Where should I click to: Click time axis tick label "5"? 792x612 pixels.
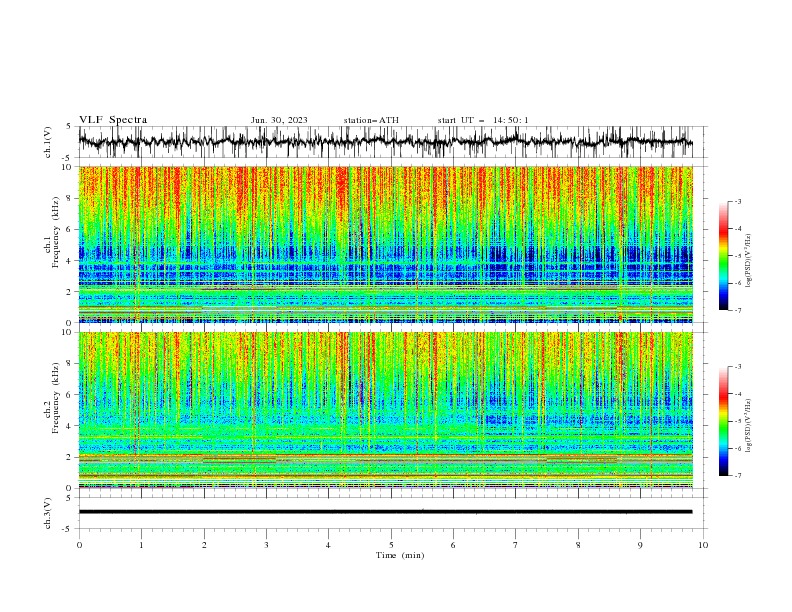coord(391,545)
